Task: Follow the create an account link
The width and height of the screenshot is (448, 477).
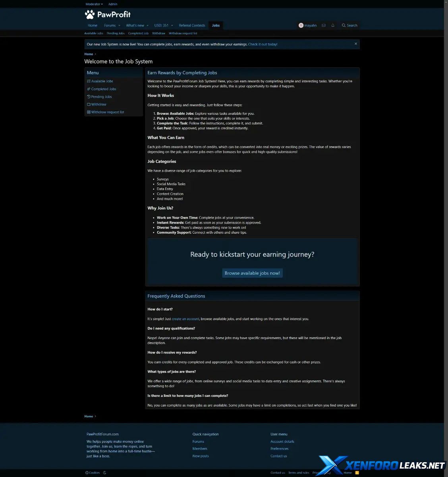Action: click(185, 319)
